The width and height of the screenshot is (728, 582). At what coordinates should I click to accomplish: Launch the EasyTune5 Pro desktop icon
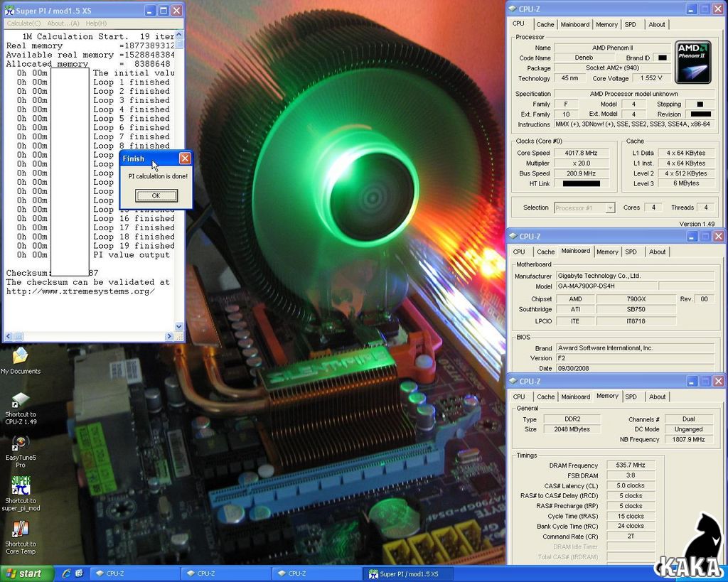point(21,451)
